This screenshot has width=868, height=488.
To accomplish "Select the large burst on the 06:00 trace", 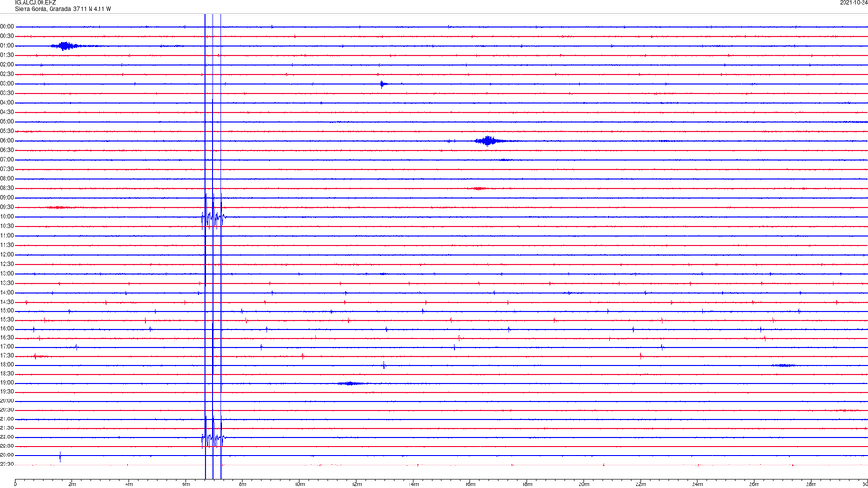I will [x=487, y=141].
